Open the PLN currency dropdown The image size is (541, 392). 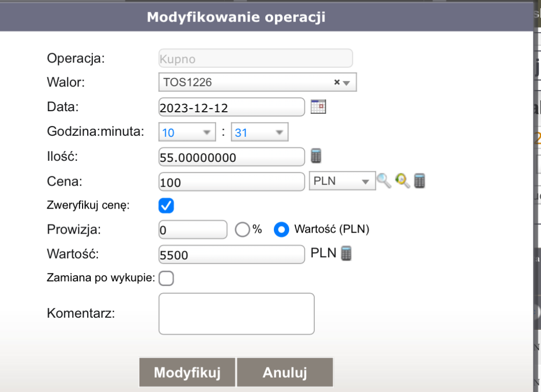(x=342, y=181)
